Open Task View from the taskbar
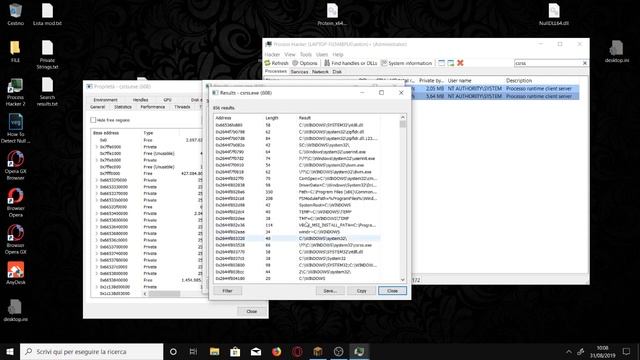Screen dimensions: 640x360 click(x=193, y=351)
